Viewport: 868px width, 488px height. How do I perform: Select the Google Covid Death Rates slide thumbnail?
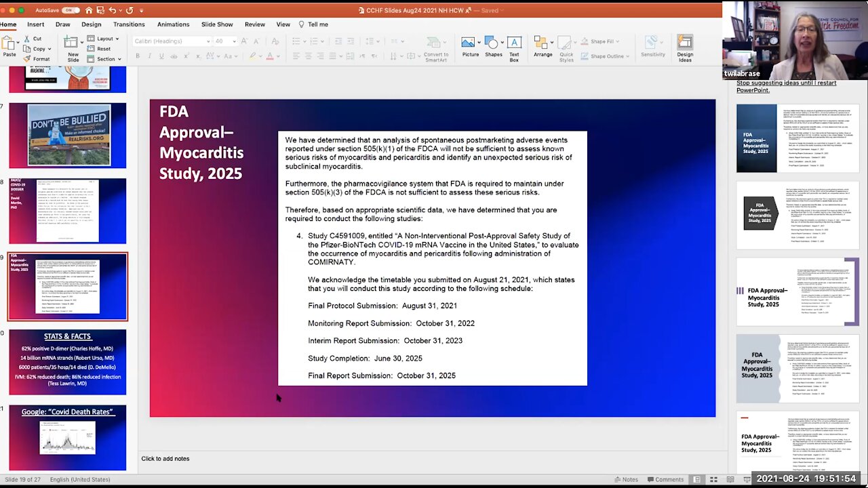point(67,437)
